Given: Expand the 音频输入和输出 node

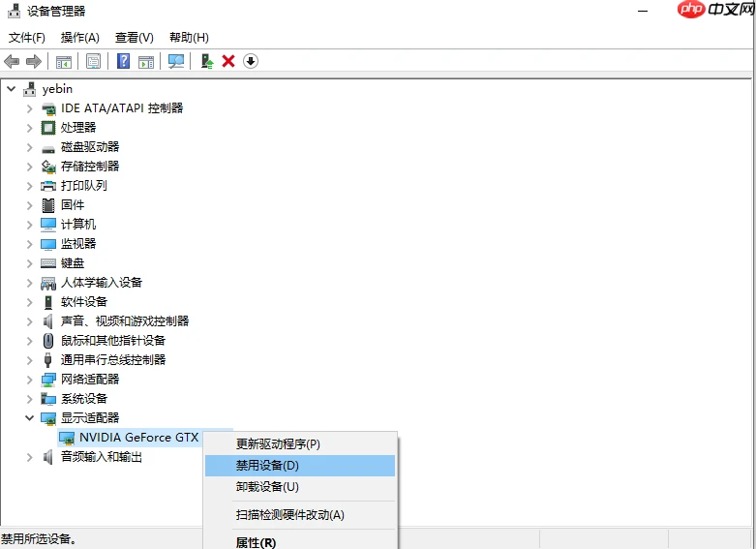Looking at the screenshot, I should pos(29,457).
